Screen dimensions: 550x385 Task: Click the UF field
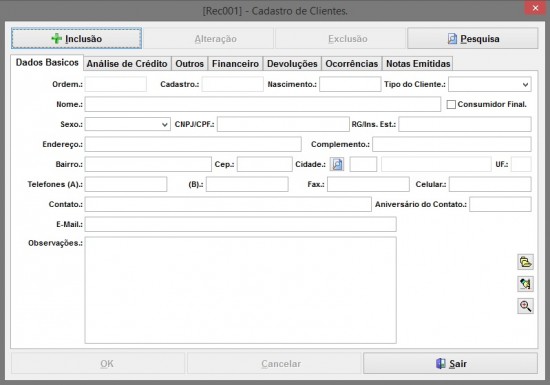tap(521, 164)
